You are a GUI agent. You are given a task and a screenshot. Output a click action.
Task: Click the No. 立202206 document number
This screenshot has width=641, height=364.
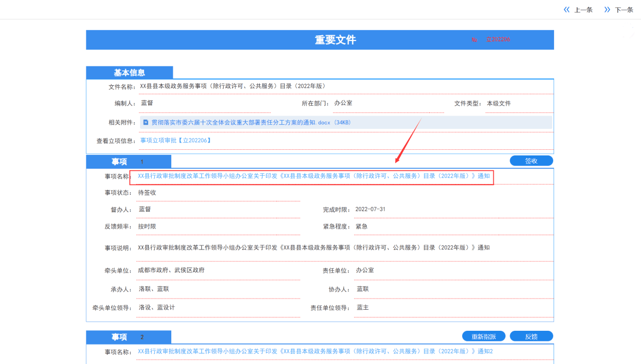pyautogui.click(x=491, y=39)
